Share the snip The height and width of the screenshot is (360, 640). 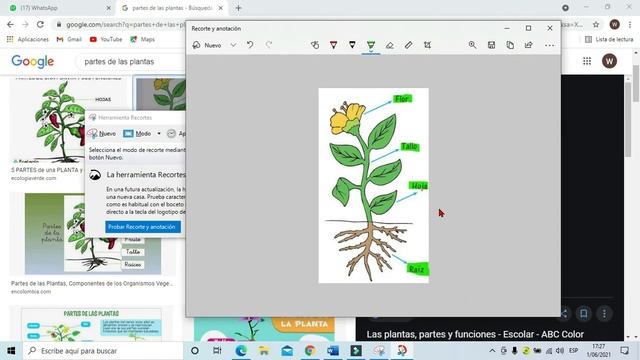529,45
